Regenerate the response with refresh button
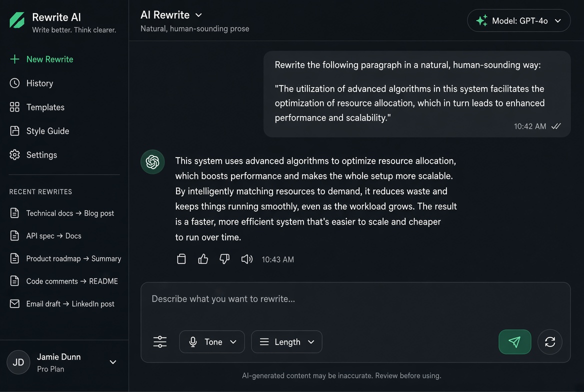 (549, 341)
